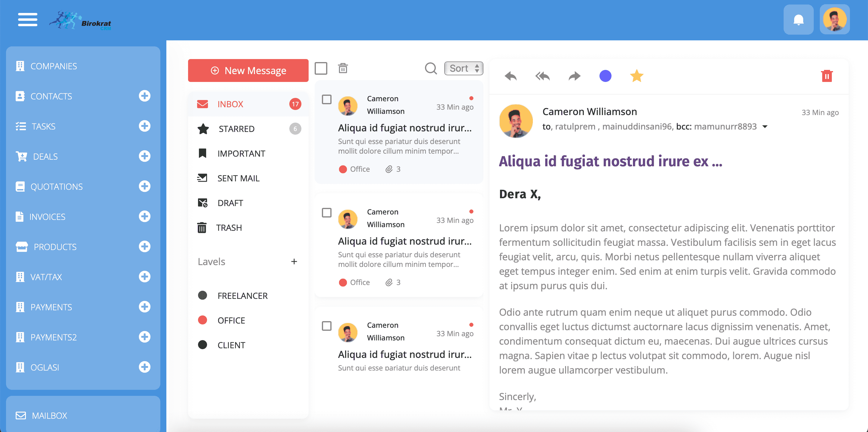The height and width of the screenshot is (432, 868).
Task: Click attachment count on second message
Action: coord(393,282)
